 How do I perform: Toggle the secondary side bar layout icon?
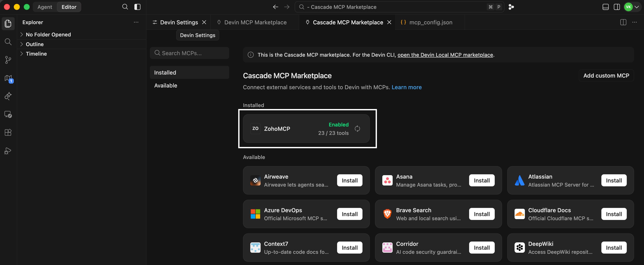(x=617, y=7)
